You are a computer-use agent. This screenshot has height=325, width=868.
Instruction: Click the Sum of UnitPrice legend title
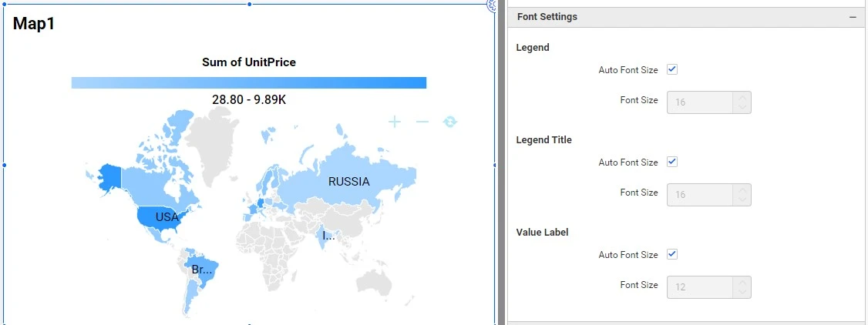click(x=248, y=62)
